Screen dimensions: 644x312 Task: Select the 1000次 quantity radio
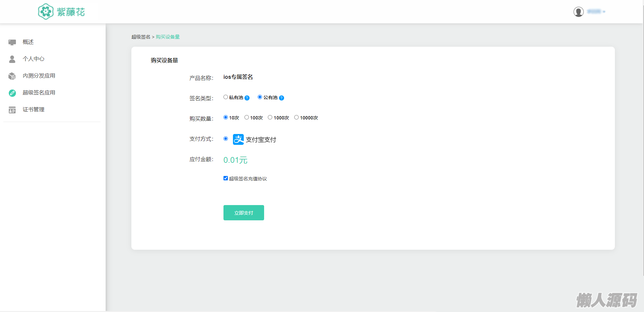click(x=270, y=117)
